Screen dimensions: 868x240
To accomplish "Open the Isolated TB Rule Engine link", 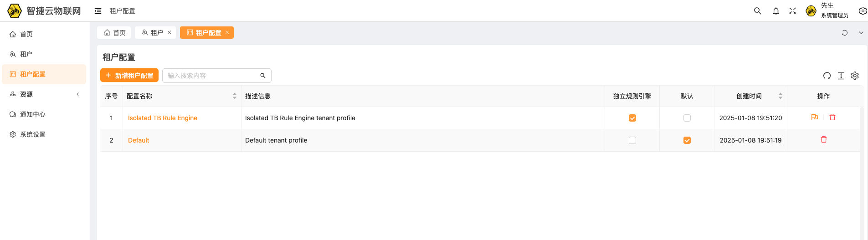I will 163,118.
